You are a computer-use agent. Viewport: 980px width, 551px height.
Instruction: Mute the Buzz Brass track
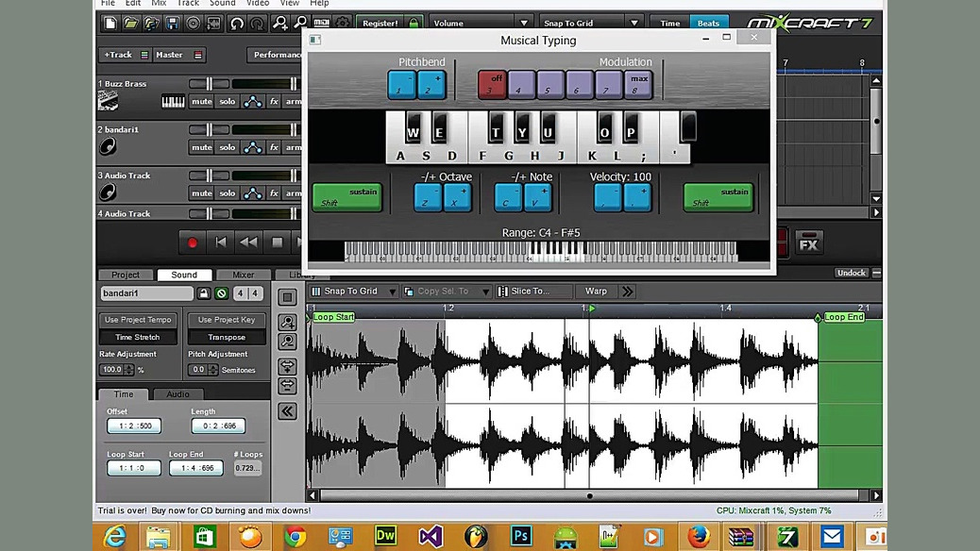[x=201, y=102]
